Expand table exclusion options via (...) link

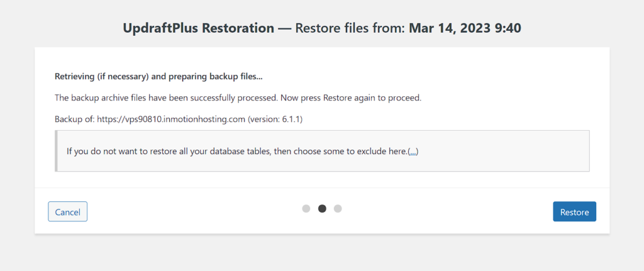pos(413,152)
